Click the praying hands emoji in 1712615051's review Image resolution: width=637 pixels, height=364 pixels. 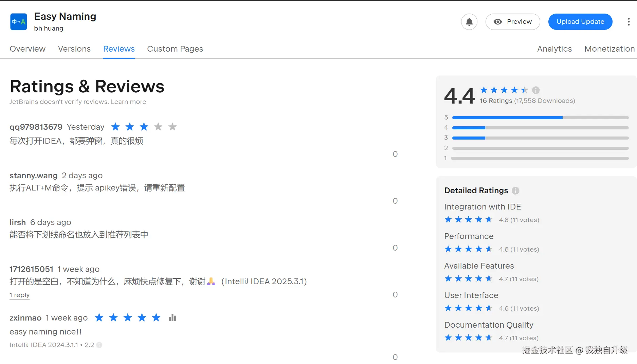click(x=211, y=281)
